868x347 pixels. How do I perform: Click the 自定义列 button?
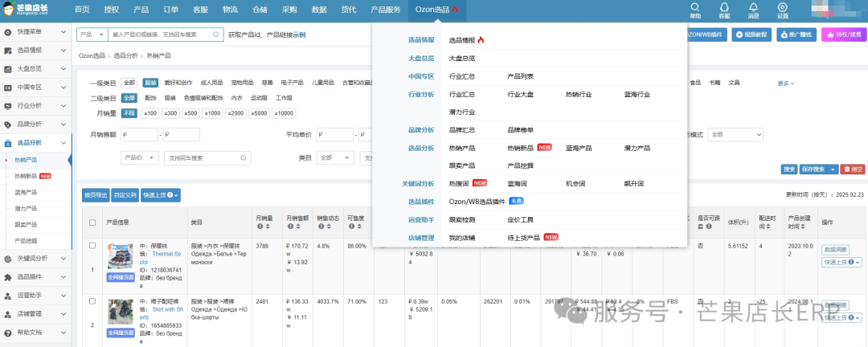(x=125, y=195)
